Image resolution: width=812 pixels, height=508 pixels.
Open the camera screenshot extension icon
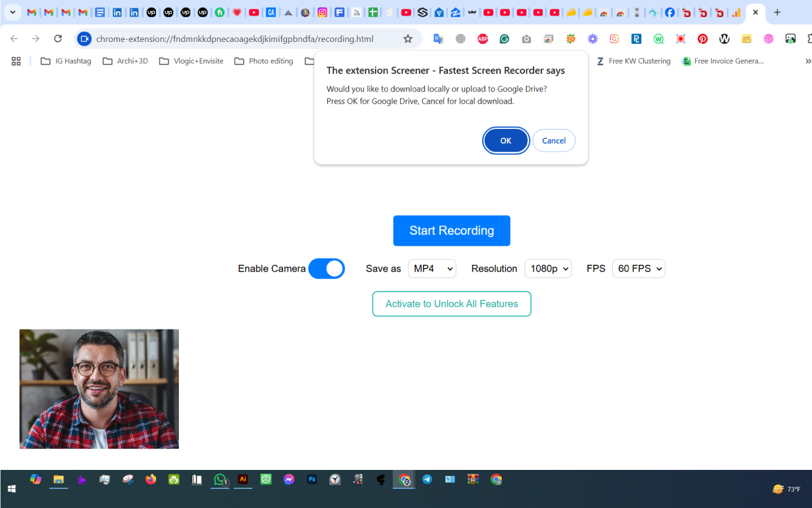click(527, 39)
